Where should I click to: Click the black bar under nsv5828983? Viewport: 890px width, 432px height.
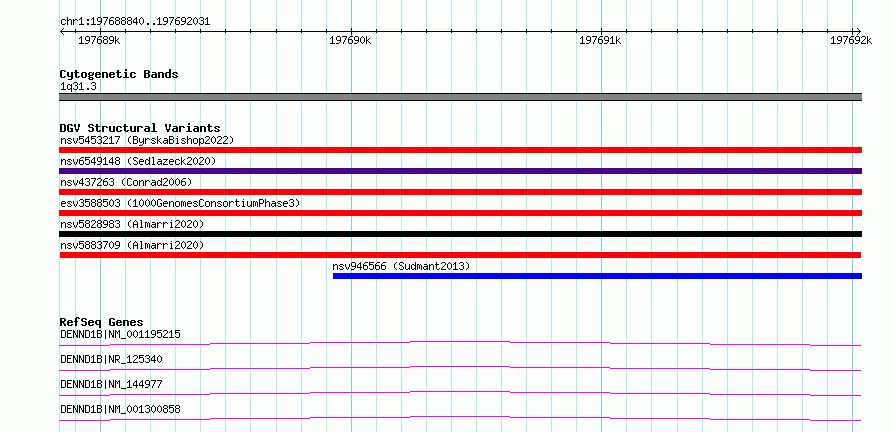click(x=460, y=234)
